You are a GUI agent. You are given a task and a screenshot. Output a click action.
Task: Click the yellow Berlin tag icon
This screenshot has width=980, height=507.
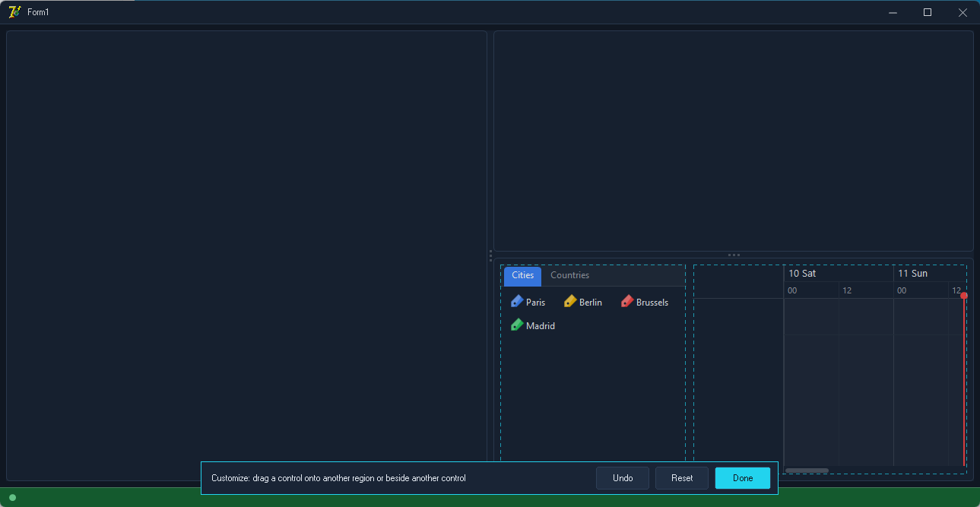point(570,302)
